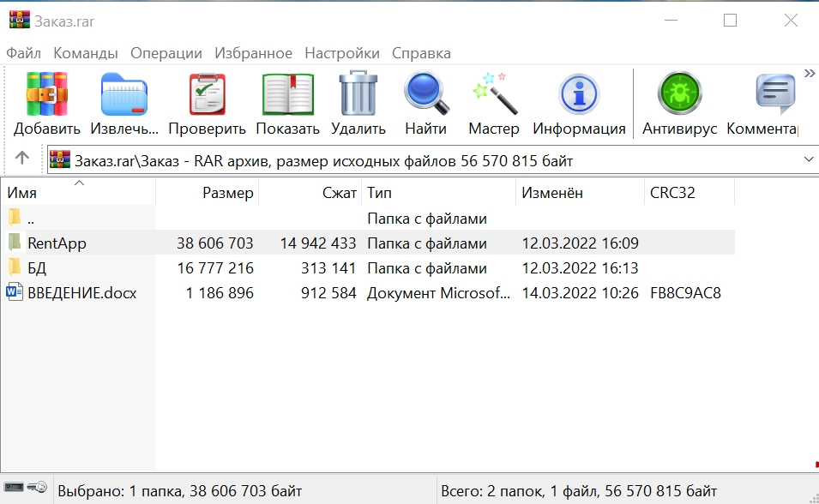Show archive Info (Информация) icon
The height and width of the screenshot is (504, 819).
579,94
